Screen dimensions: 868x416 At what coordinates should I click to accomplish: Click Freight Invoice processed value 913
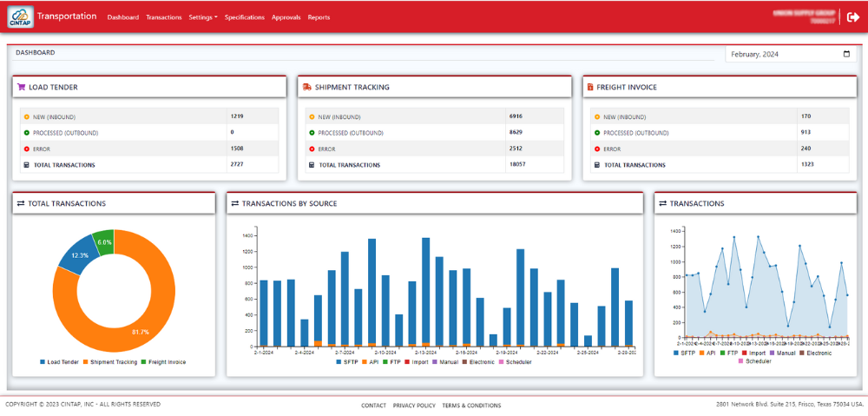(806, 132)
